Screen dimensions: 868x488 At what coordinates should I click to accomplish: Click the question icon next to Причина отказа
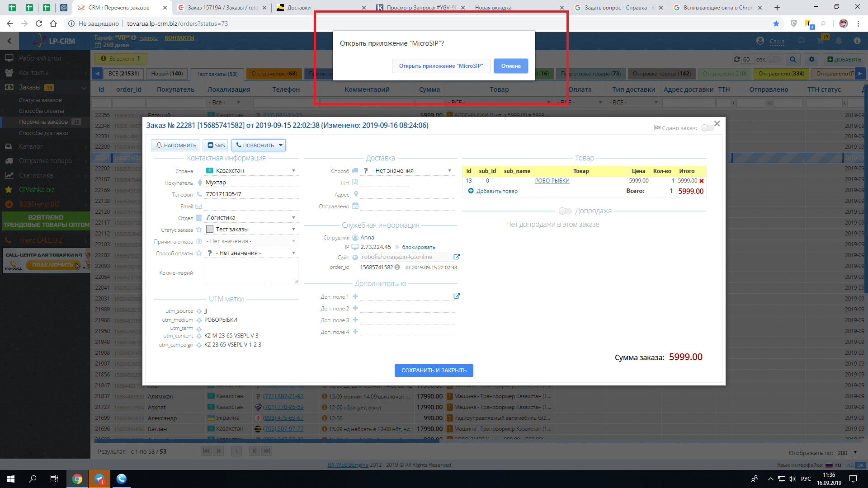tap(199, 241)
